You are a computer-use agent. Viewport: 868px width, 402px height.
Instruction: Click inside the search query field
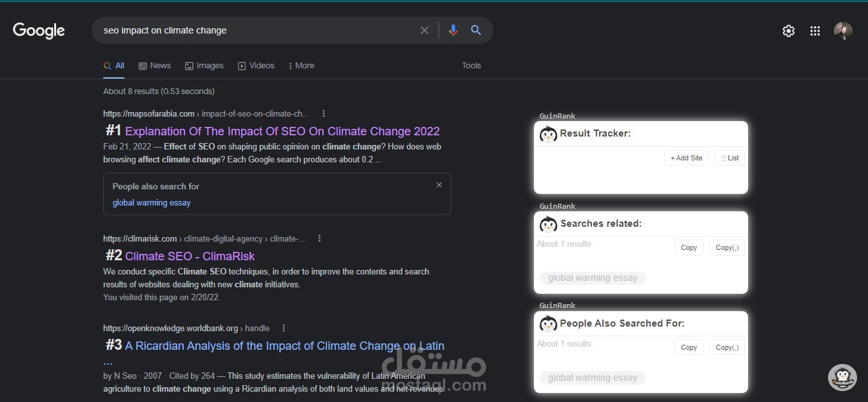point(257,30)
